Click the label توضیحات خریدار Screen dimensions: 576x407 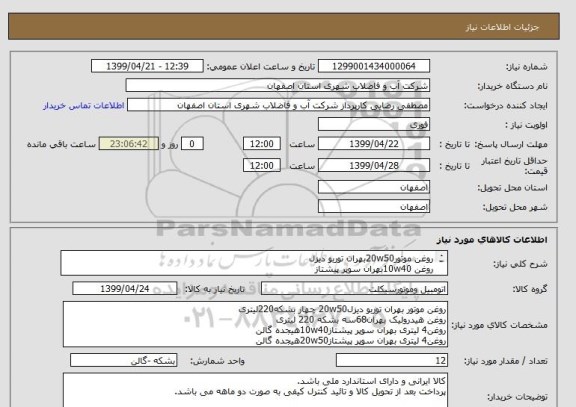(x=517, y=397)
